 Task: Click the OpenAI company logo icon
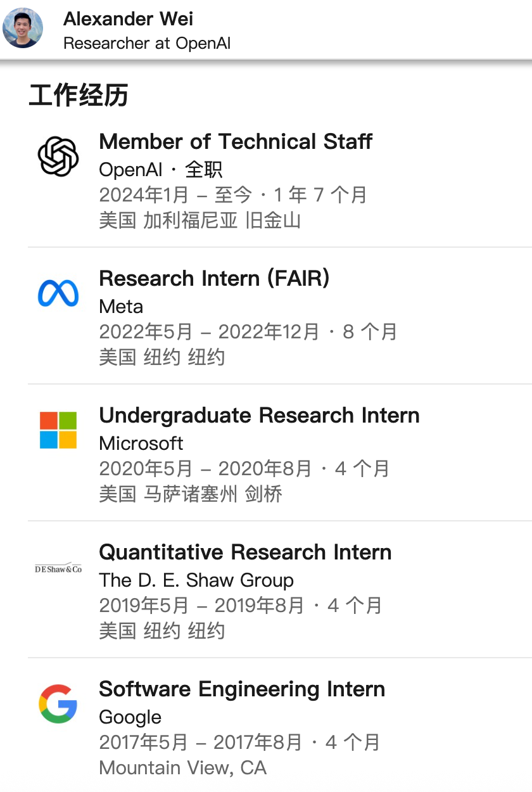pyautogui.click(x=58, y=156)
